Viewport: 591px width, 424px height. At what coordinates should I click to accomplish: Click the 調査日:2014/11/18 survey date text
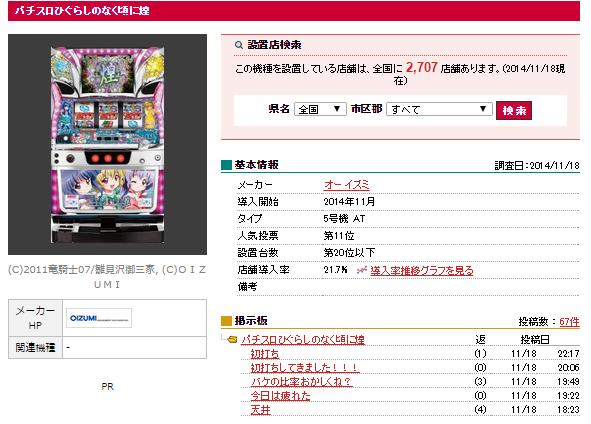(x=537, y=165)
